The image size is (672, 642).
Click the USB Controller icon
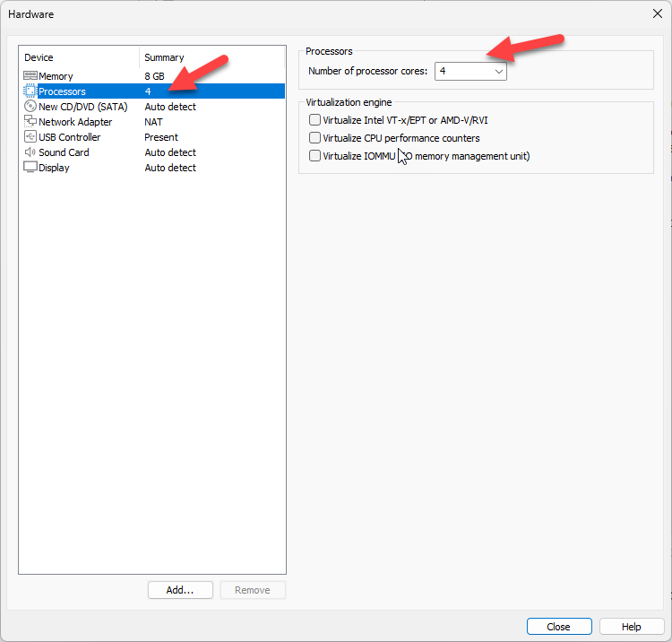click(30, 137)
